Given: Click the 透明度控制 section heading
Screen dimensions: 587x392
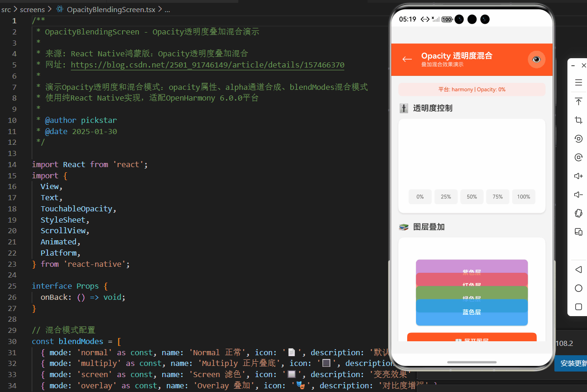Looking at the screenshot, I should pos(433,108).
